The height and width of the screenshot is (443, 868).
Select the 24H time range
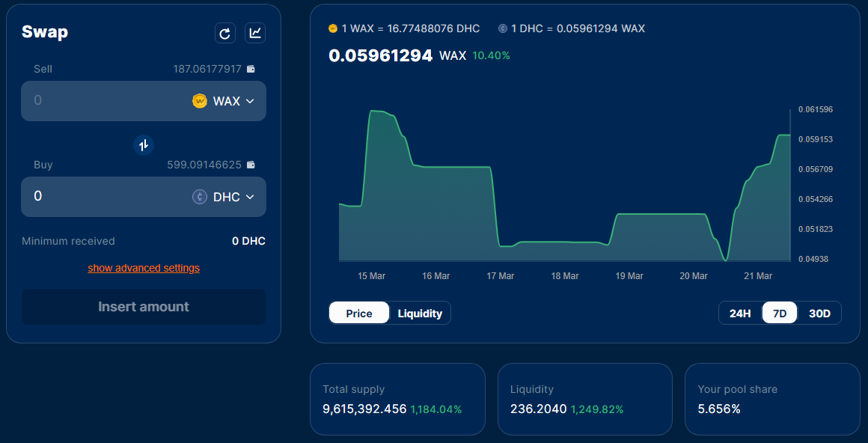[740, 313]
